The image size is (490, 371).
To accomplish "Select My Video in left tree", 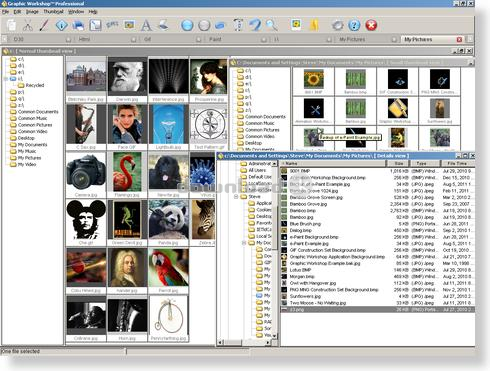I will tap(27, 164).
